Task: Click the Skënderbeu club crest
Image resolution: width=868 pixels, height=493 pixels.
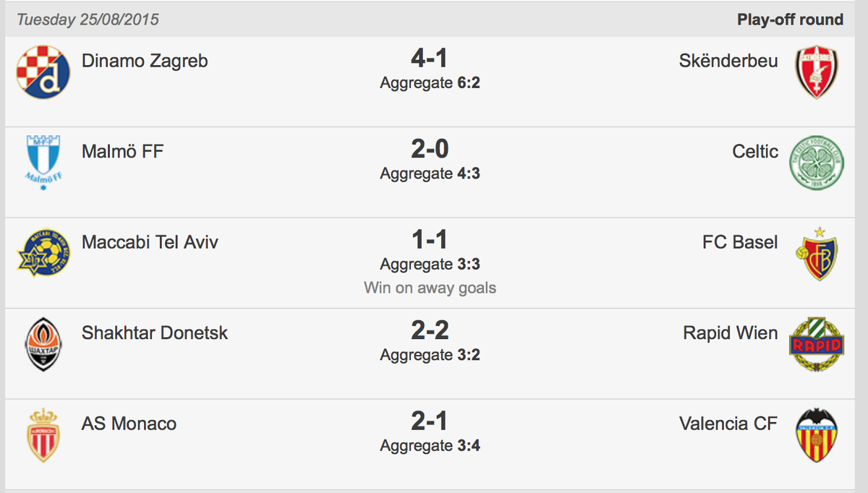Action: (817, 72)
